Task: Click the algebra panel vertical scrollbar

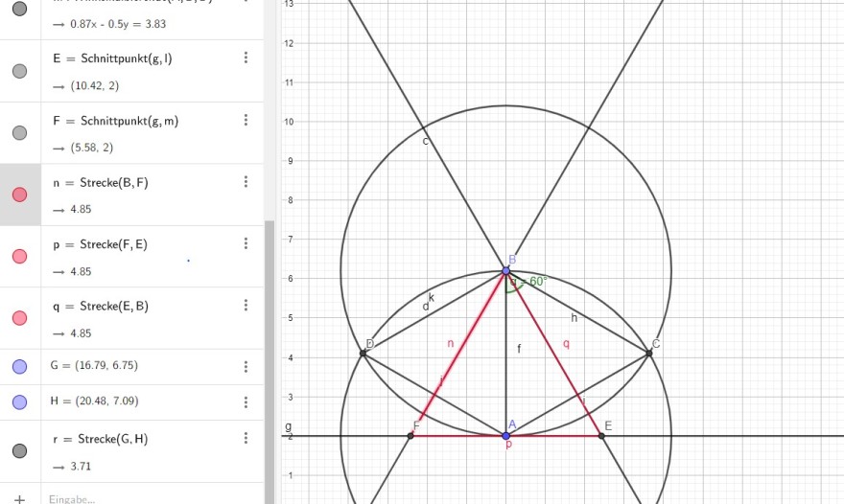Action: click(x=270, y=362)
